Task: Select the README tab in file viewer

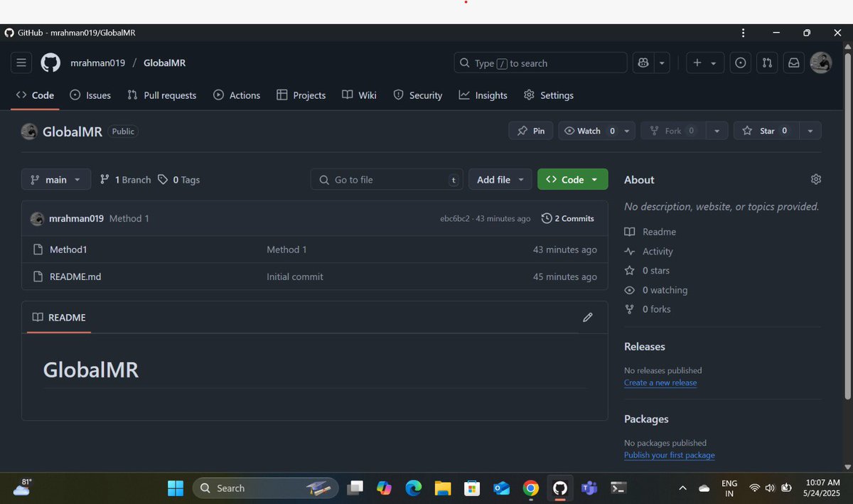Action: [59, 317]
